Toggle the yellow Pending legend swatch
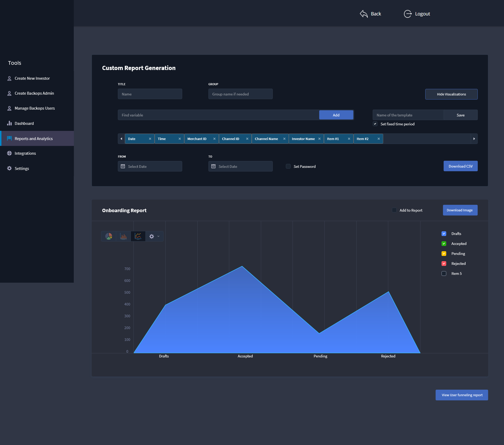The image size is (504, 445). [444, 254]
